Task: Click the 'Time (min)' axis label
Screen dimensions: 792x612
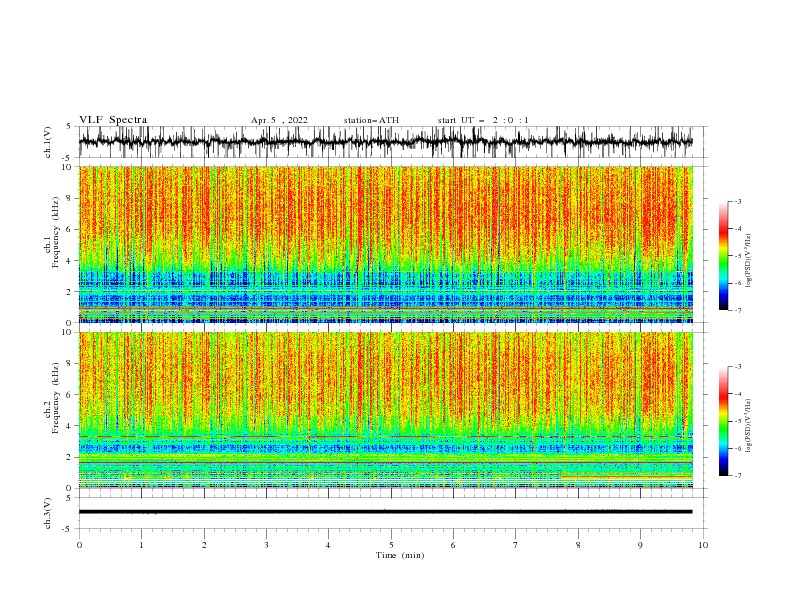Action: coord(400,555)
